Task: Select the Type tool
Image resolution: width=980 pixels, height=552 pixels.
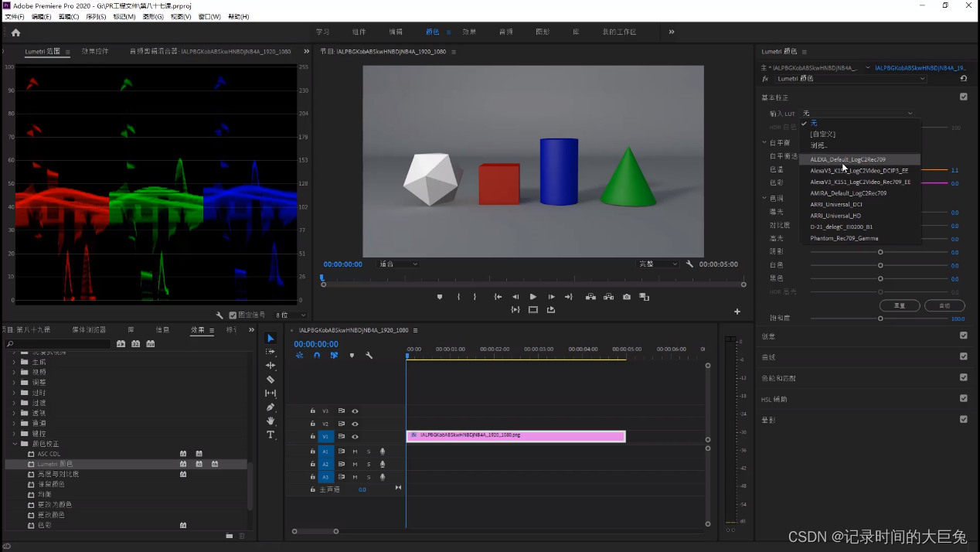Action: click(x=271, y=435)
